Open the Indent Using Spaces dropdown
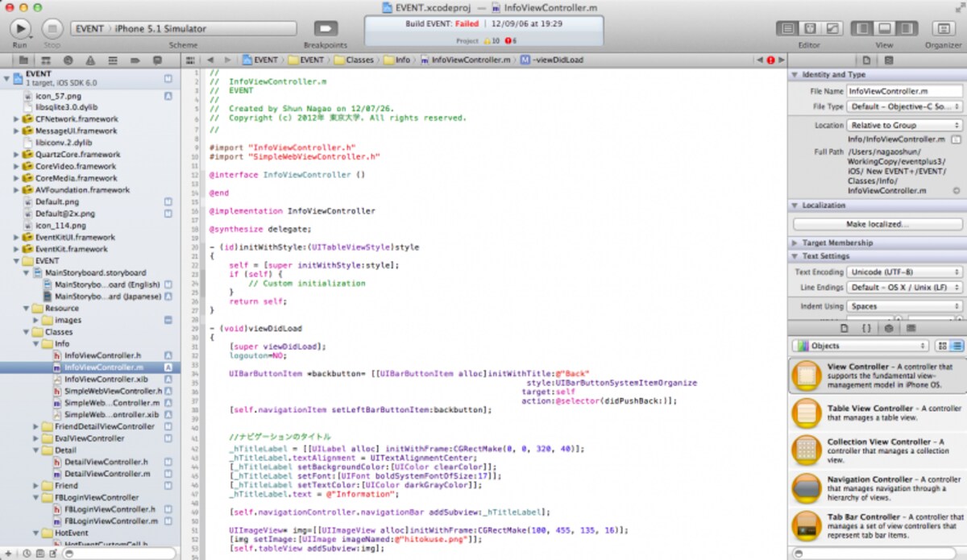This screenshot has width=967, height=560. [905, 306]
